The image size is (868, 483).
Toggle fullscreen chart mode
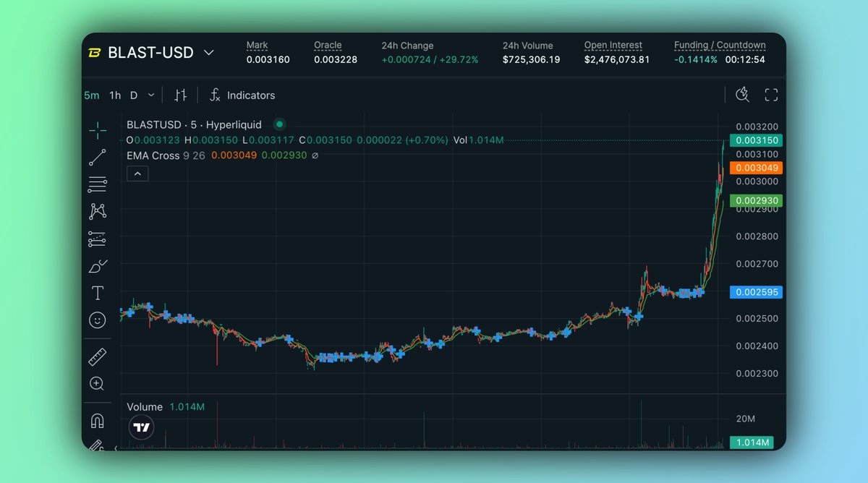pos(771,95)
